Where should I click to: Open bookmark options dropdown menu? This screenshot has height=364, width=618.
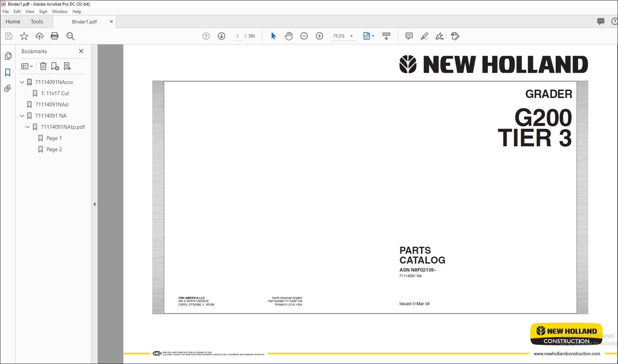27,66
